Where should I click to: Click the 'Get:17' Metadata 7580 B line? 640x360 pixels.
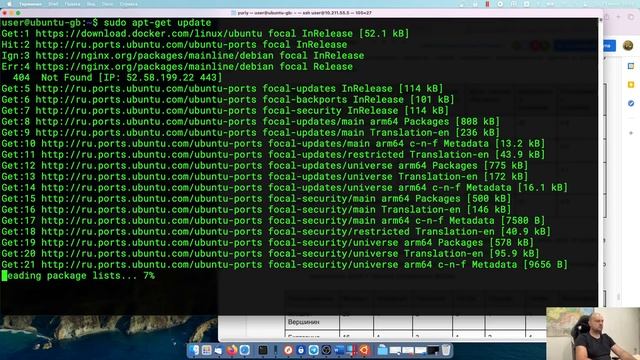(x=273, y=221)
